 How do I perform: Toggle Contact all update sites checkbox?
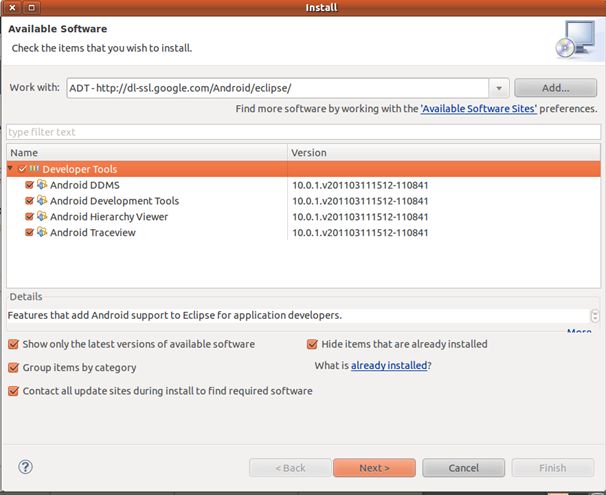[x=14, y=391]
